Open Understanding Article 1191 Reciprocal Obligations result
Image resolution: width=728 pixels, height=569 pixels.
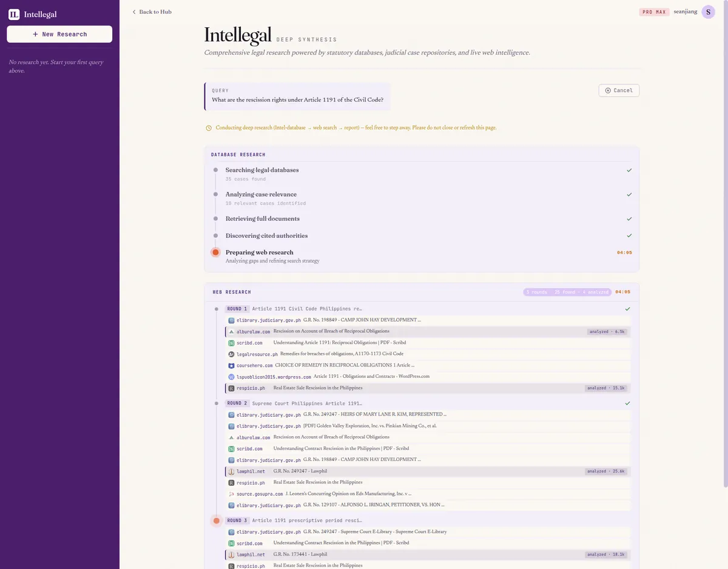428,343
